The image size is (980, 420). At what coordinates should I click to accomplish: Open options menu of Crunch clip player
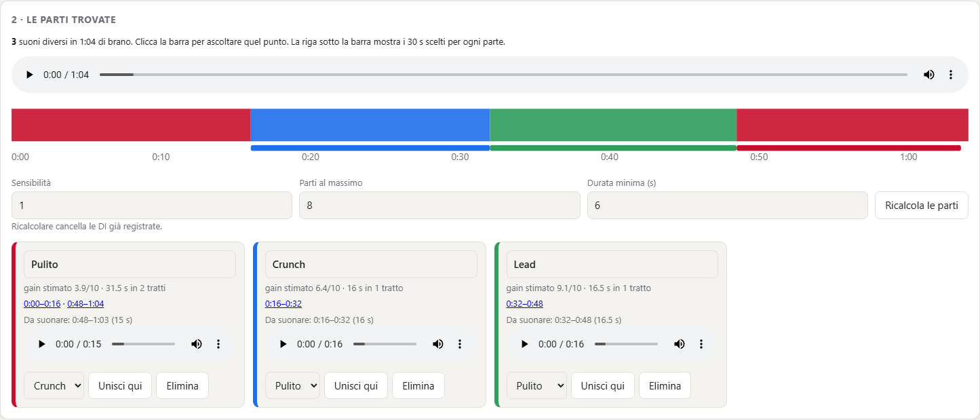[460, 344]
